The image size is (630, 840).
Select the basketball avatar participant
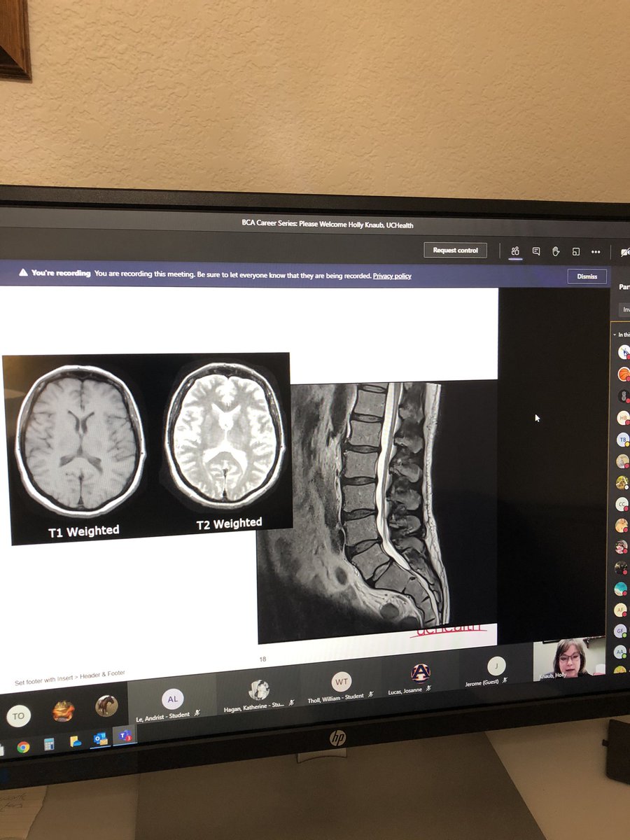(623, 374)
